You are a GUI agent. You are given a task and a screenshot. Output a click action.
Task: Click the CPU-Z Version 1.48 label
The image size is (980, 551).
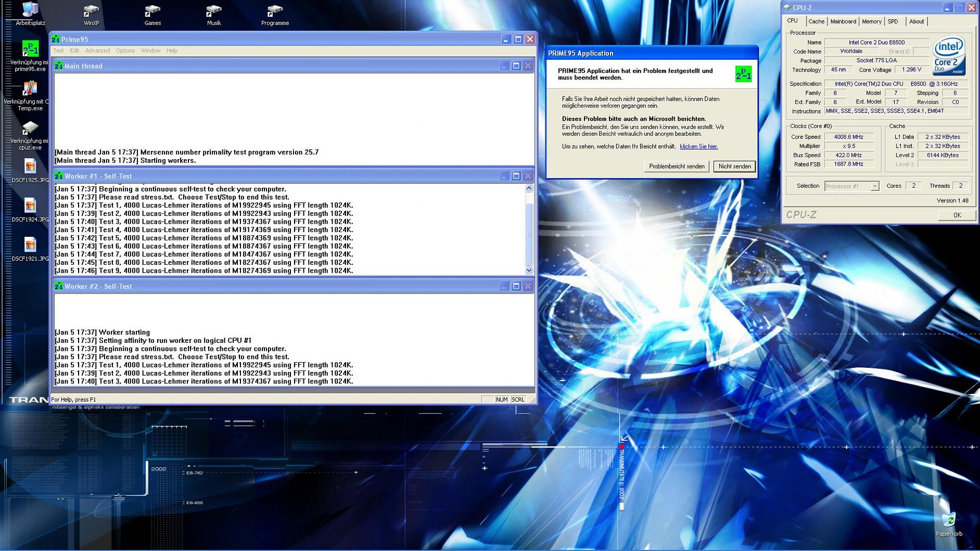pos(952,201)
